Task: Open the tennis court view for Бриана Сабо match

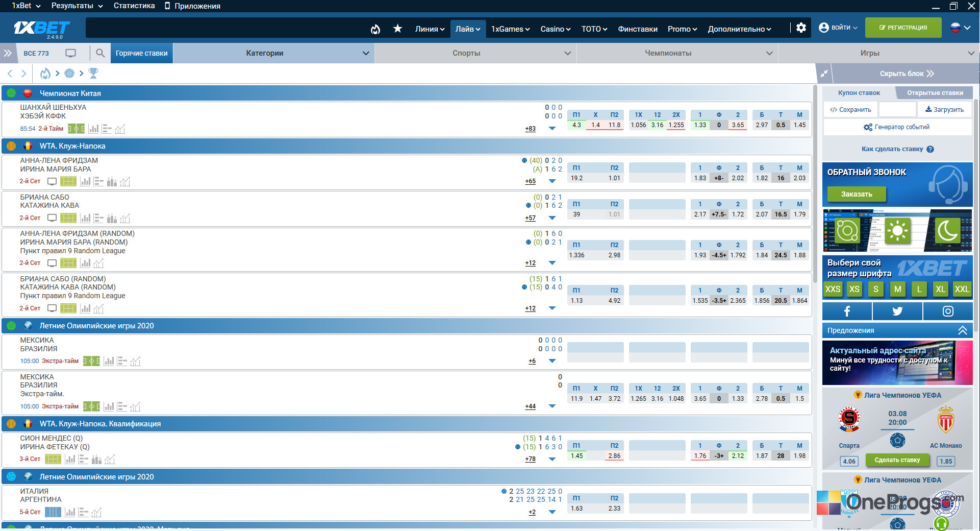Action: pyautogui.click(x=68, y=218)
